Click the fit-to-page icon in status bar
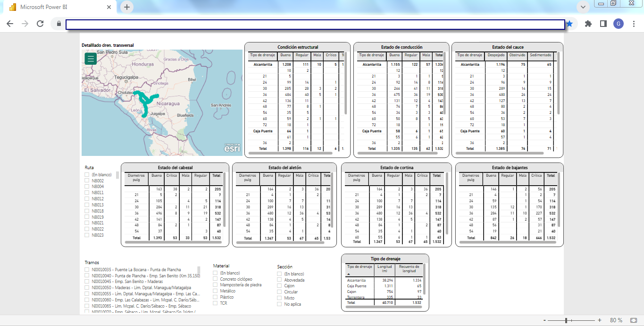 pyautogui.click(x=634, y=320)
